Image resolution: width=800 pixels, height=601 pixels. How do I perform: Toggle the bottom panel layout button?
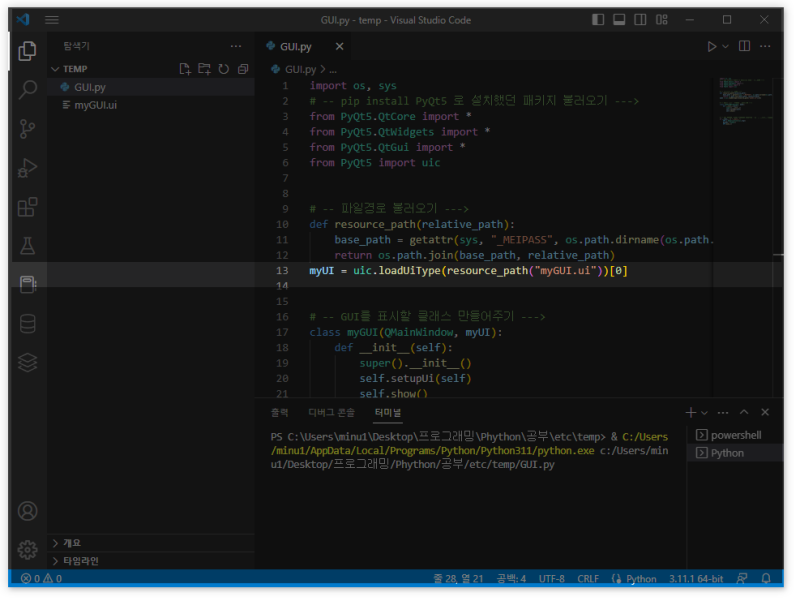(x=619, y=20)
